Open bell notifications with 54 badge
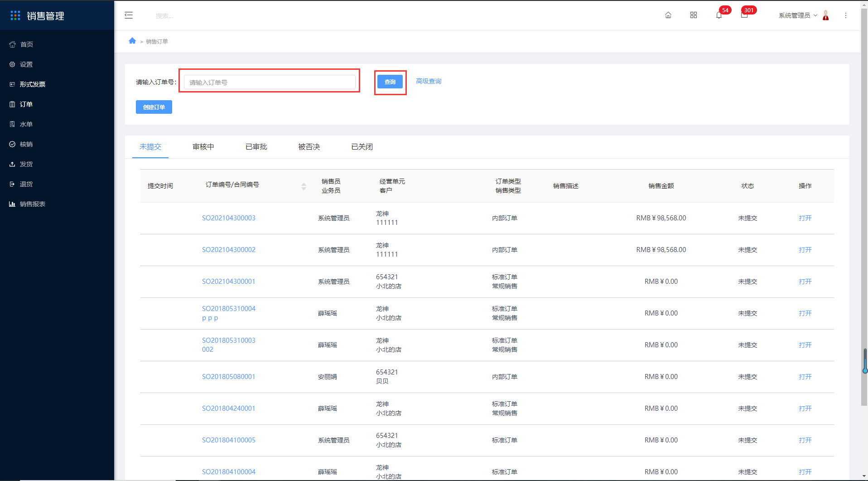Image resolution: width=868 pixels, height=481 pixels. point(719,15)
